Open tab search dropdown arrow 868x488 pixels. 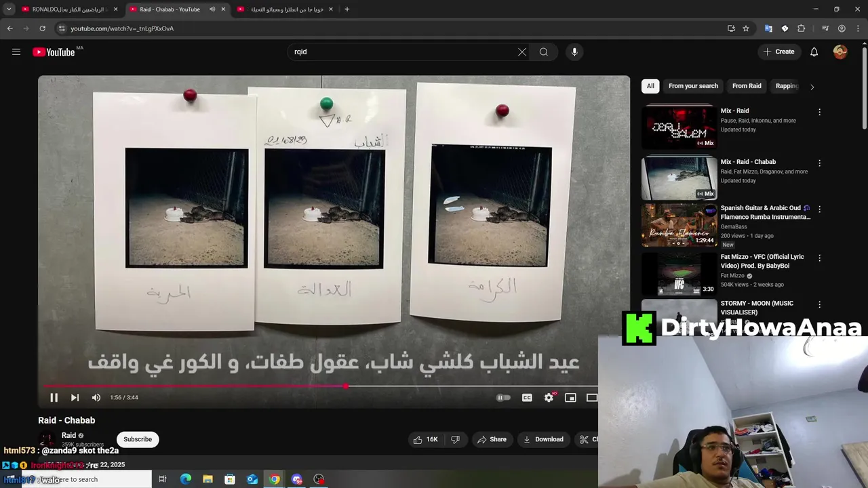(x=9, y=9)
